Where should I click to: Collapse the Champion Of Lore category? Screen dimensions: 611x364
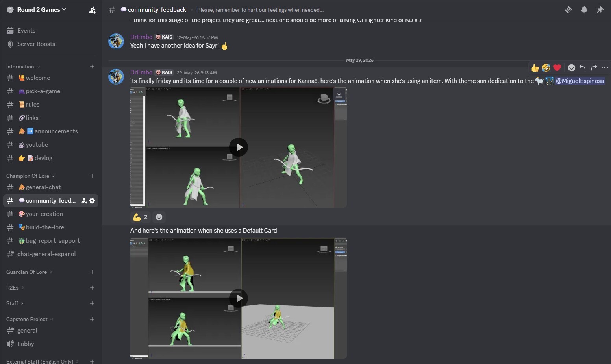pyautogui.click(x=30, y=176)
